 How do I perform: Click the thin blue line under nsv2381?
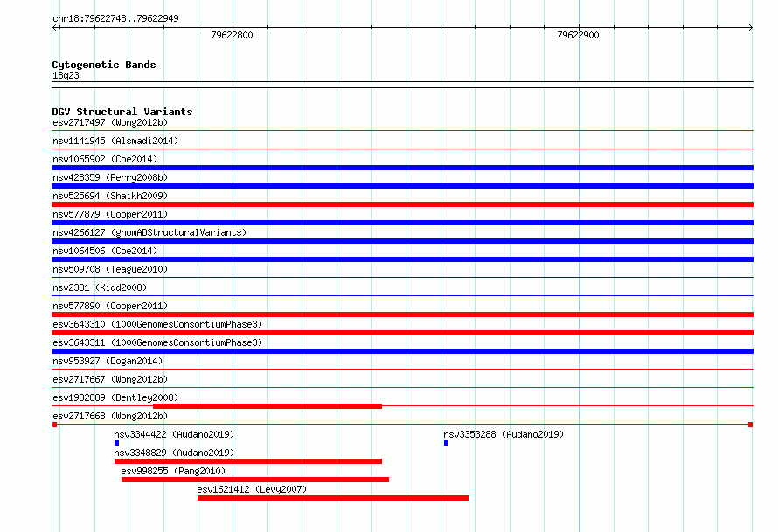402,296
